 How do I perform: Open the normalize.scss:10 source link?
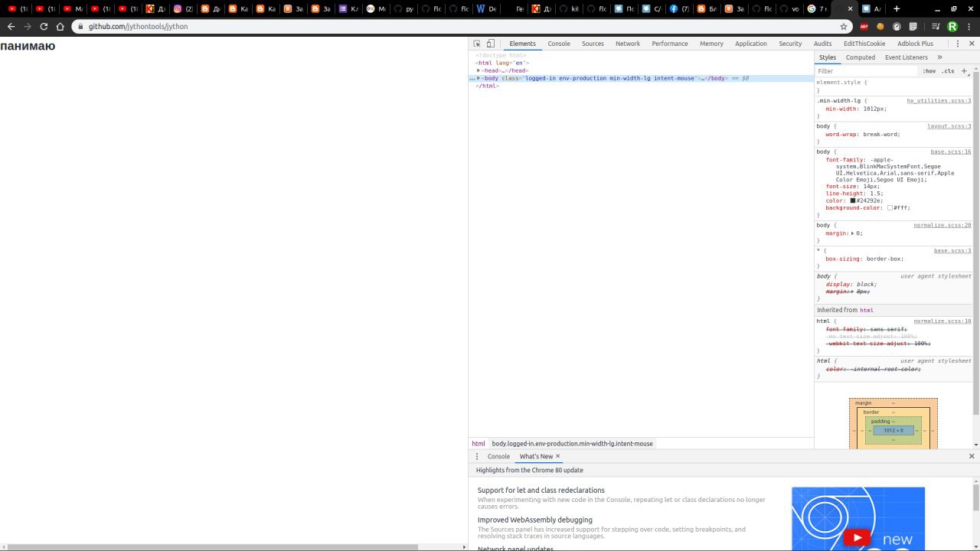point(942,321)
